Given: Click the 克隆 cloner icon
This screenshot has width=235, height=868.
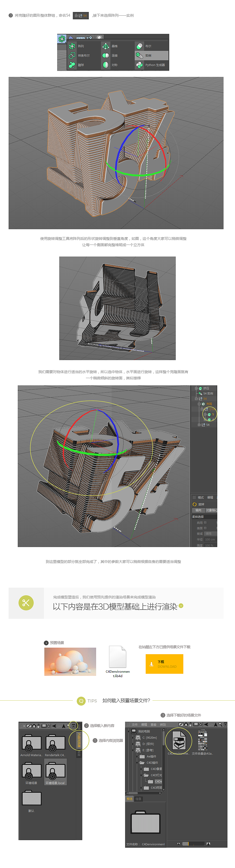Looking at the screenshot, I should pos(203,404).
